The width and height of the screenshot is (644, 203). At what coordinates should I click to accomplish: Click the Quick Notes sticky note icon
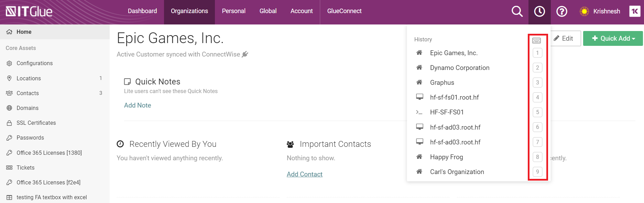point(127,81)
